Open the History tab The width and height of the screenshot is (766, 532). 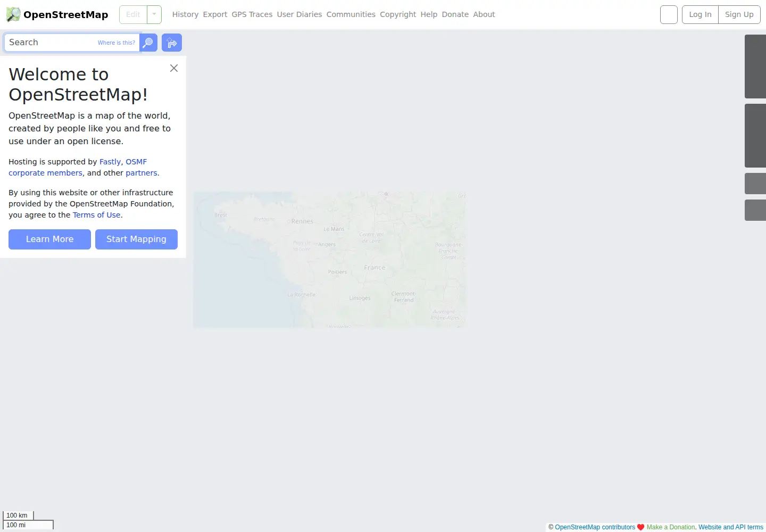pyautogui.click(x=185, y=14)
